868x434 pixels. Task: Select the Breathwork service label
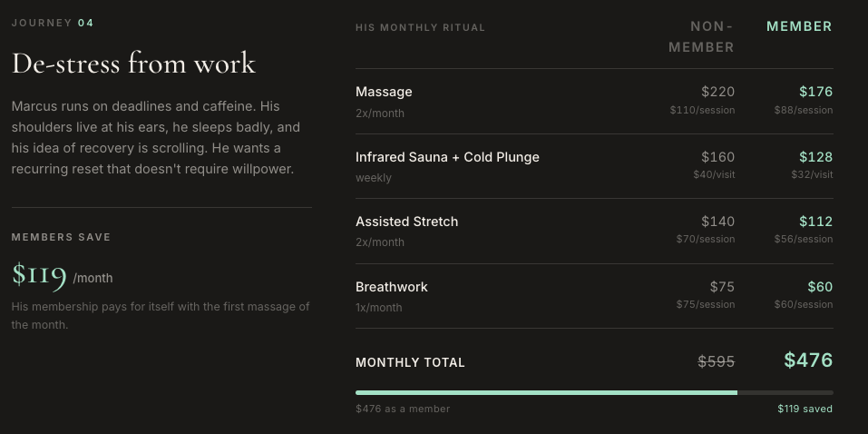coord(392,287)
